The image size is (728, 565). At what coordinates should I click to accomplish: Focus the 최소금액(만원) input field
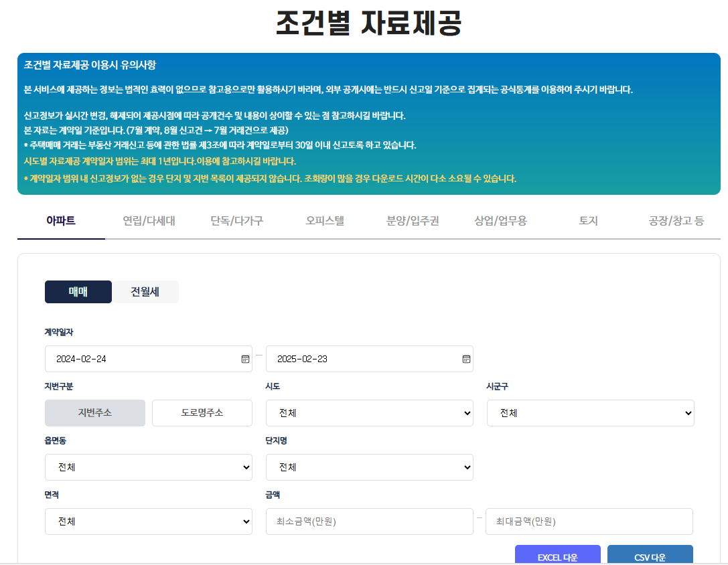click(369, 521)
